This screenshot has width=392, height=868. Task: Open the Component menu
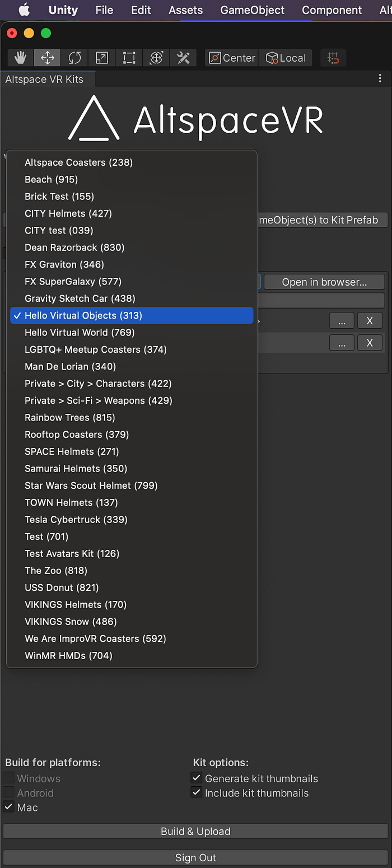click(332, 10)
